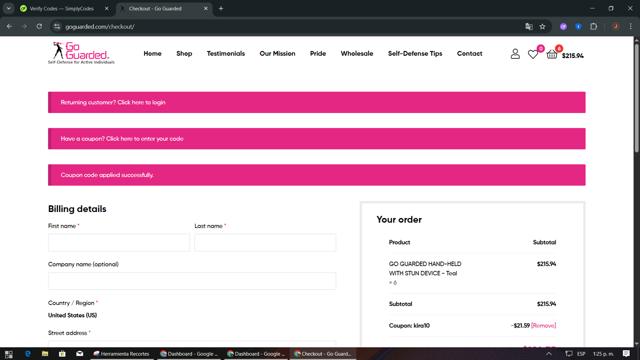This screenshot has height=360, width=640.
Task: Click the browser forward arrow
Action: (x=24, y=27)
